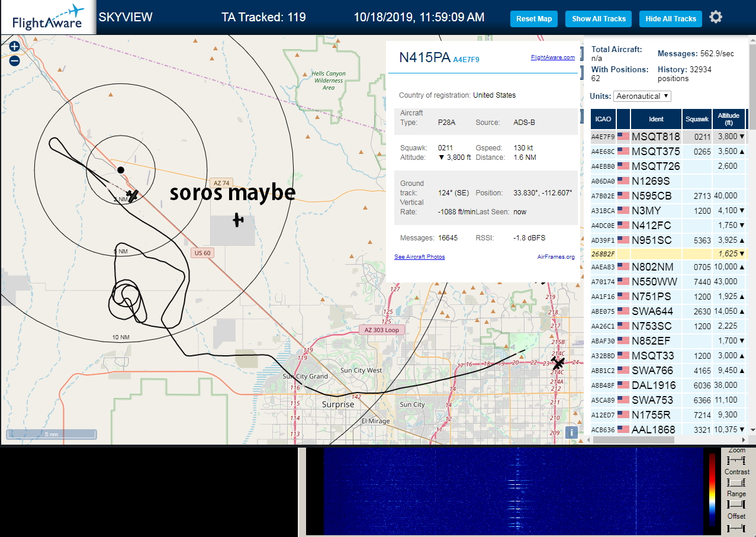Select the N951SC aircraft row
Screen dimensions: 756x537
point(668,240)
